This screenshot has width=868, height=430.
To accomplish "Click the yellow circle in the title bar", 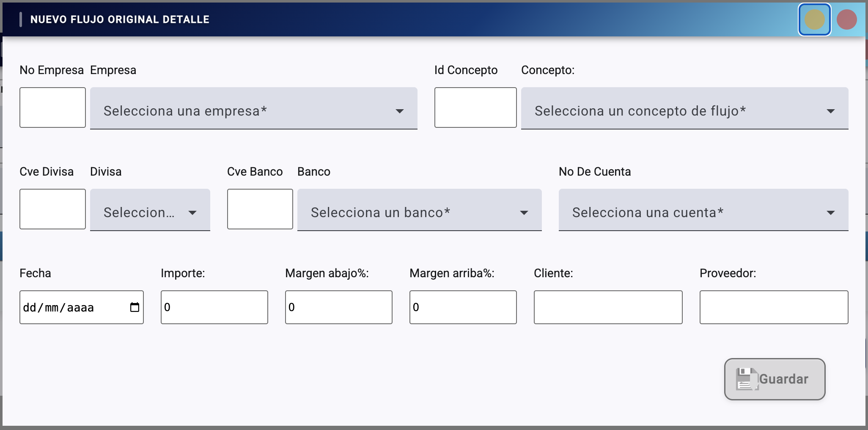I will (x=813, y=19).
